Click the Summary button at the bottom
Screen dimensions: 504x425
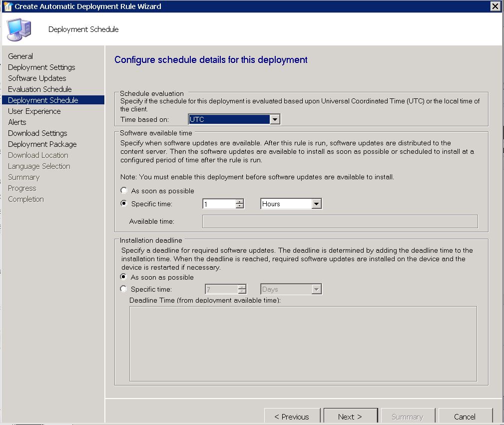pyautogui.click(x=408, y=416)
